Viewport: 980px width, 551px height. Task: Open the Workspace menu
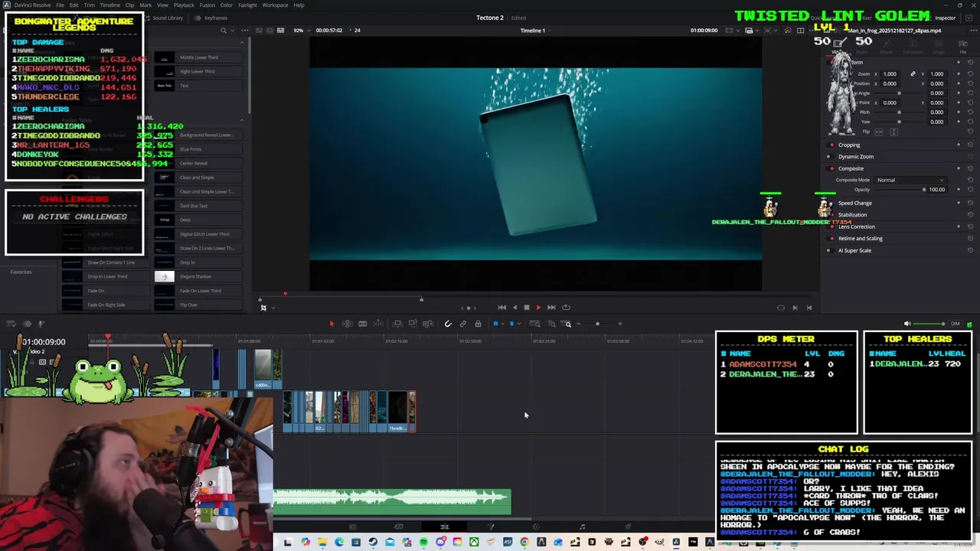pos(275,5)
